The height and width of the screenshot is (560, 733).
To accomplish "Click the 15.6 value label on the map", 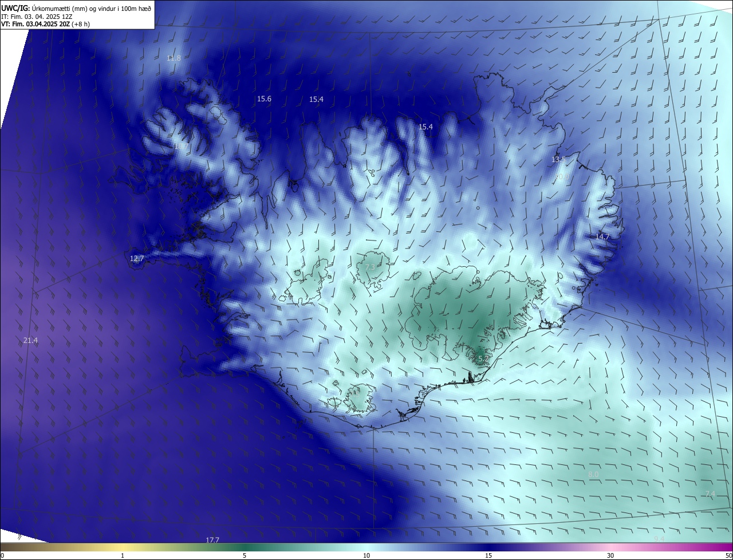I will click(x=264, y=99).
